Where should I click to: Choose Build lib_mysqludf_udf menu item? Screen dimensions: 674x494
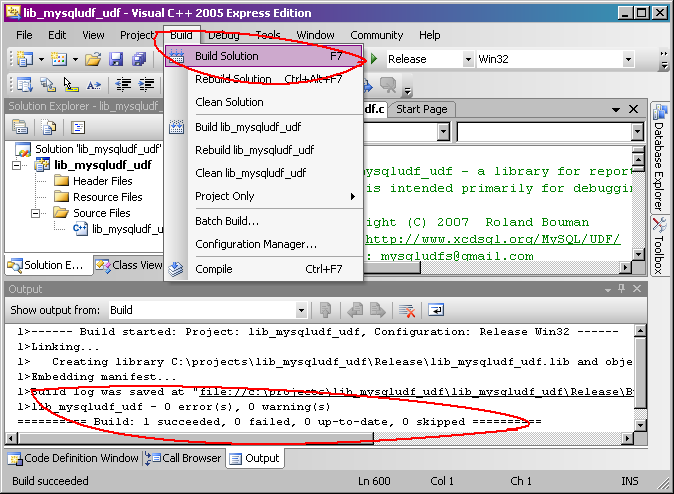tap(263, 127)
